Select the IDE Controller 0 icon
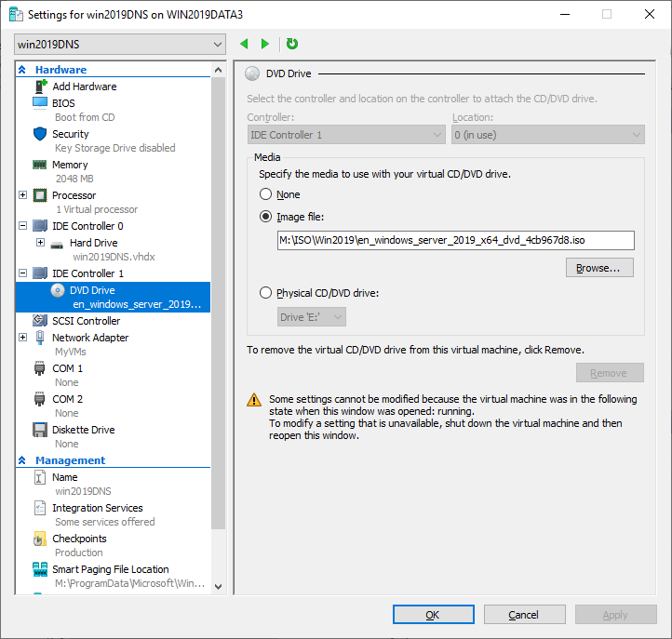 coord(40,226)
